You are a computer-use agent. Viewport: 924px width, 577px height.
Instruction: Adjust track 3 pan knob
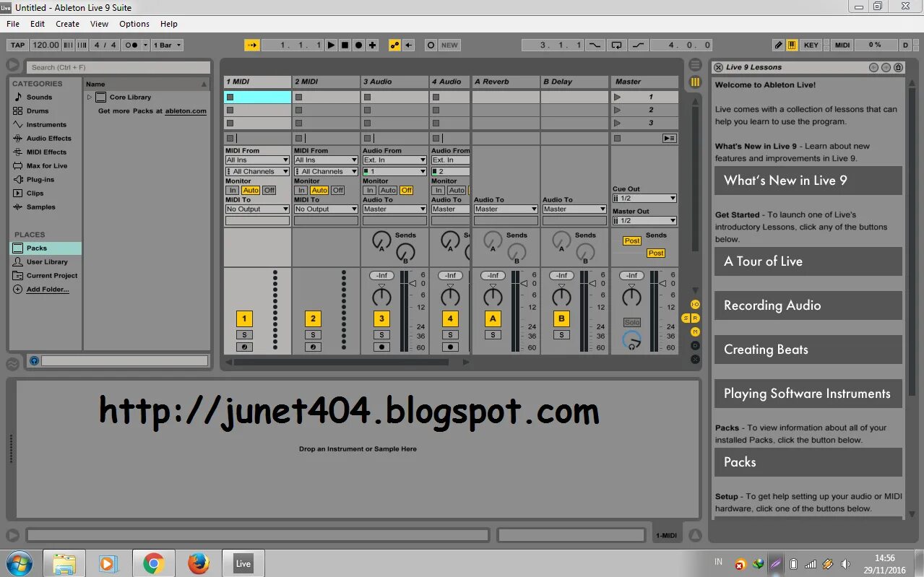pos(381,296)
